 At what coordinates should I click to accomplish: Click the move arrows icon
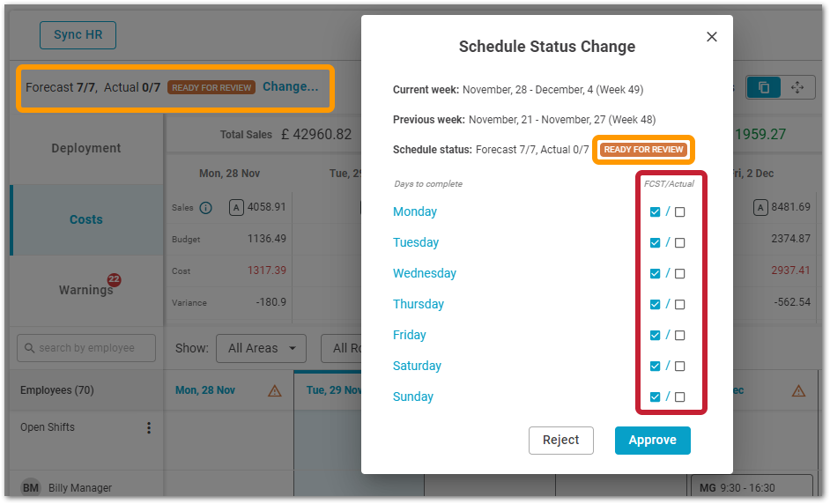(797, 87)
